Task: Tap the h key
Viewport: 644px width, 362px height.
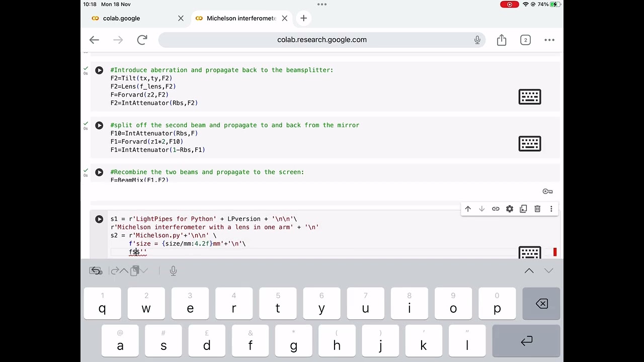Action: point(337,341)
